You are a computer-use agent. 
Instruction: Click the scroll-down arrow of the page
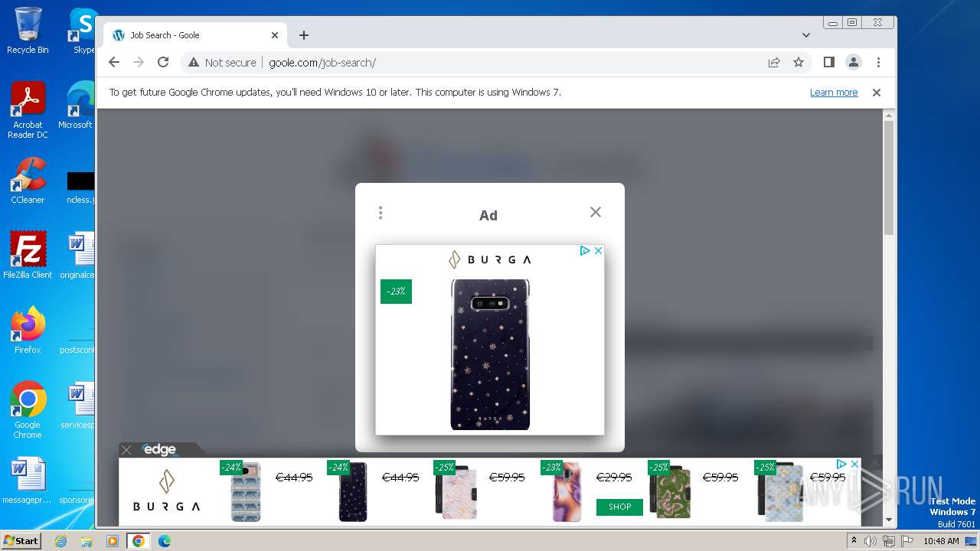click(x=889, y=520)
